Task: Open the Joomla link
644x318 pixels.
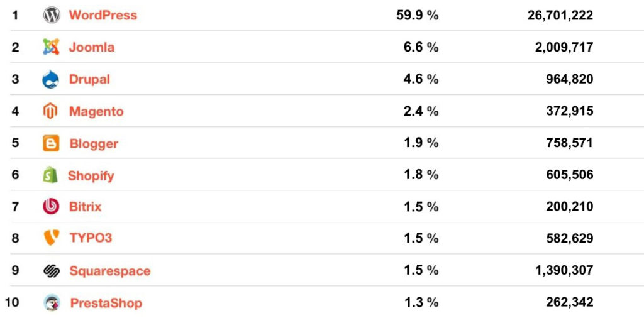Action: [92, 47]
